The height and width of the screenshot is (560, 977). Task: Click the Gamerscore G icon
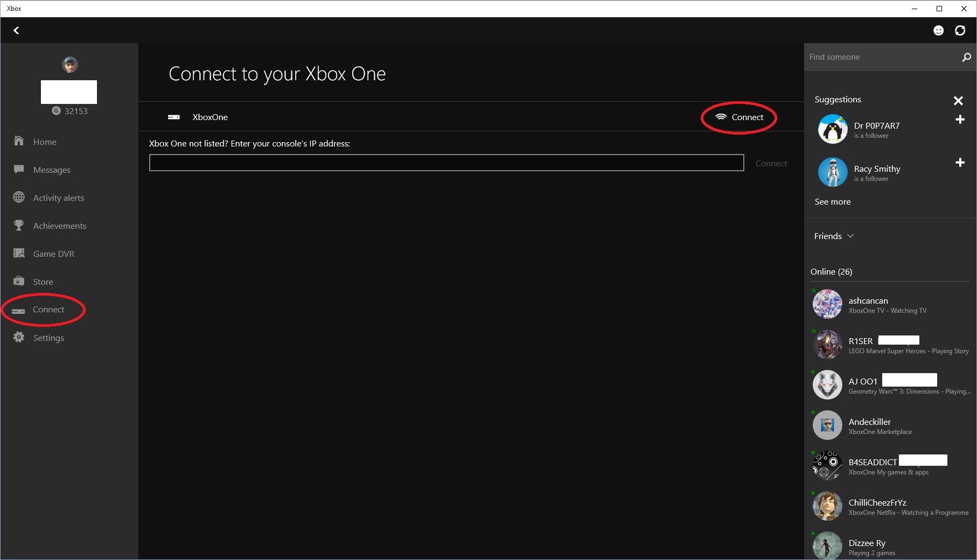click(x=56, y=110)
